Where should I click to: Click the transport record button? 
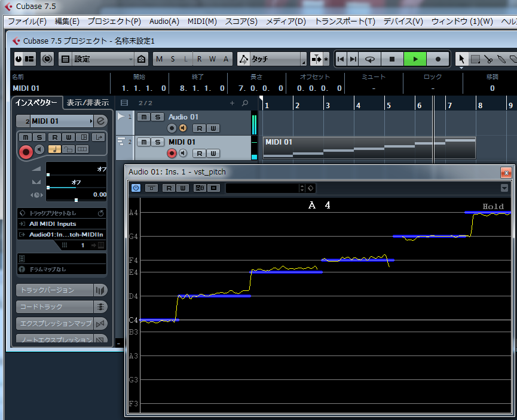point(438,59)
